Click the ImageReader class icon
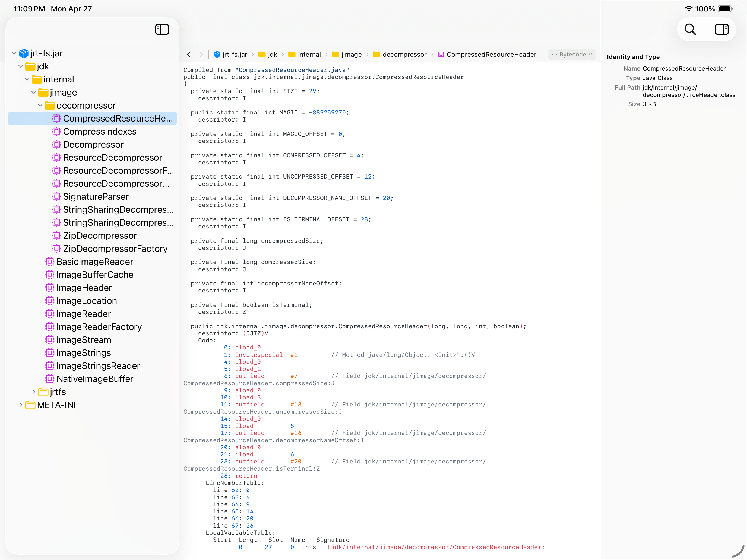747x560 pixels. point(50,314)
